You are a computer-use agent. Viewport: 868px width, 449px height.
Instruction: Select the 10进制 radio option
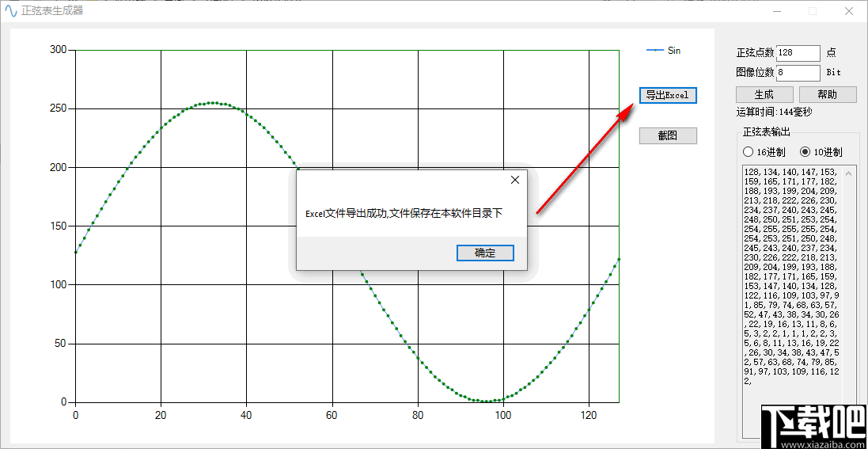pos(821,152)
